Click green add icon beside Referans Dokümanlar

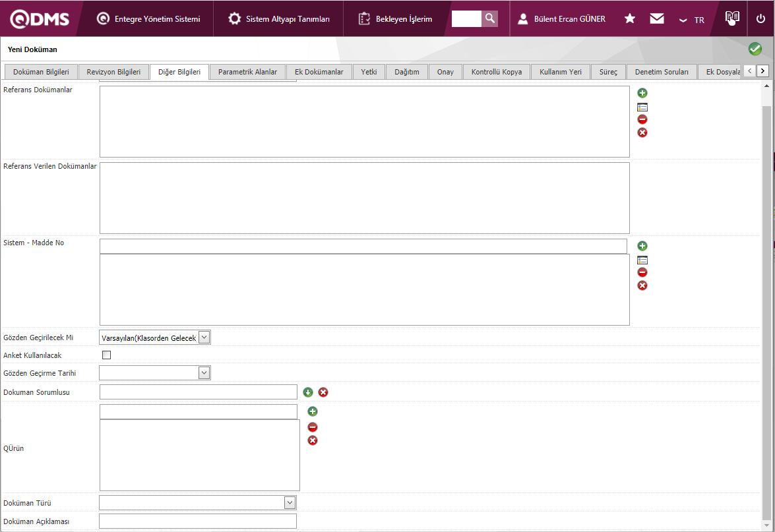tap(642, 93)
